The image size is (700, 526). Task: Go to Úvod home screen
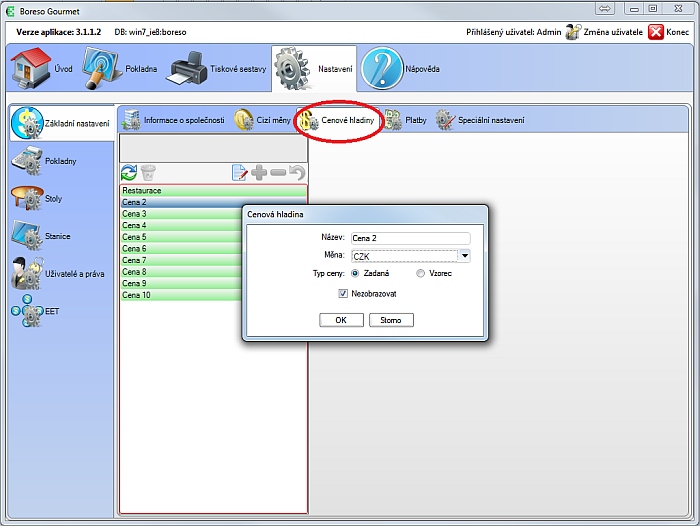43,69
